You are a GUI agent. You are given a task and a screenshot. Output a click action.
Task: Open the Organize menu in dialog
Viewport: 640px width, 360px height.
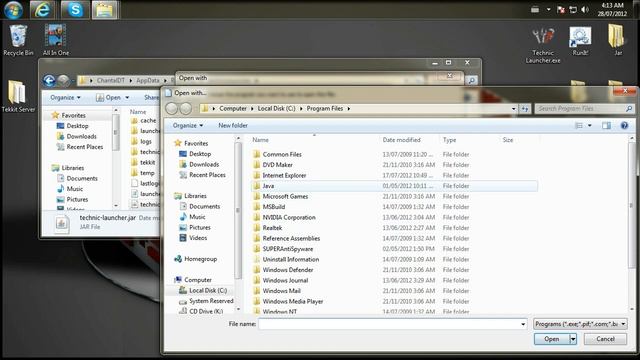coord(188,125)
